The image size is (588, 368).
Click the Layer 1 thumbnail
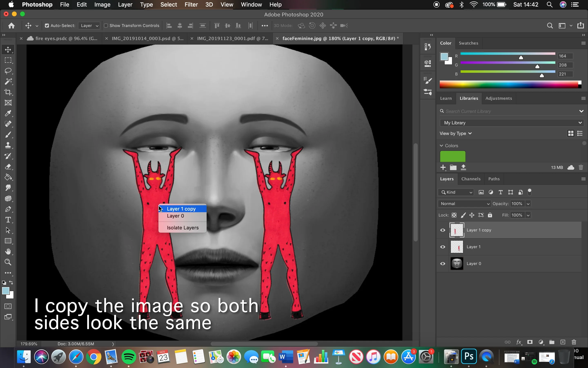click(457, 247)
